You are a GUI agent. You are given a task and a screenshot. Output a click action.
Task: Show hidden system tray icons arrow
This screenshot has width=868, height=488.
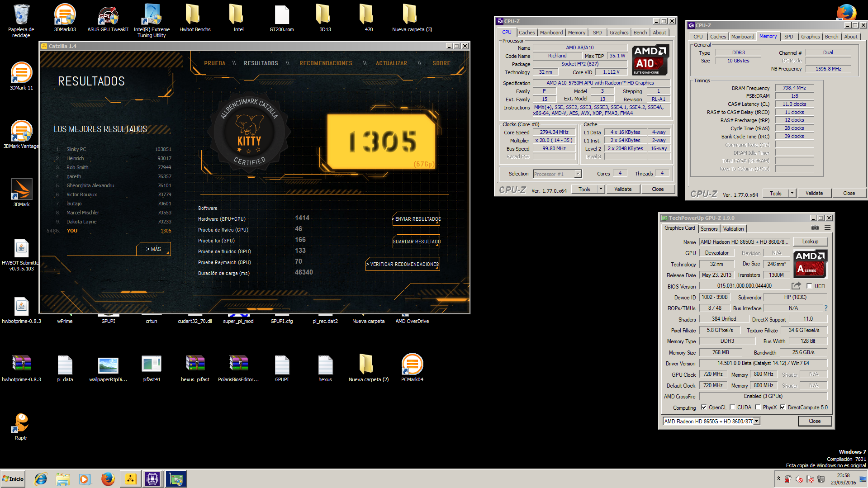click(x=778, y=478)
